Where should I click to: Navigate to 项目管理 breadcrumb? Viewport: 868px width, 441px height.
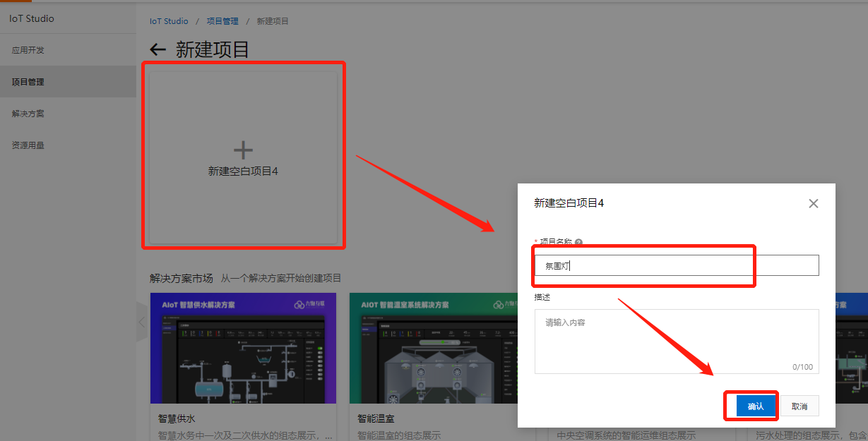(222, 21)
